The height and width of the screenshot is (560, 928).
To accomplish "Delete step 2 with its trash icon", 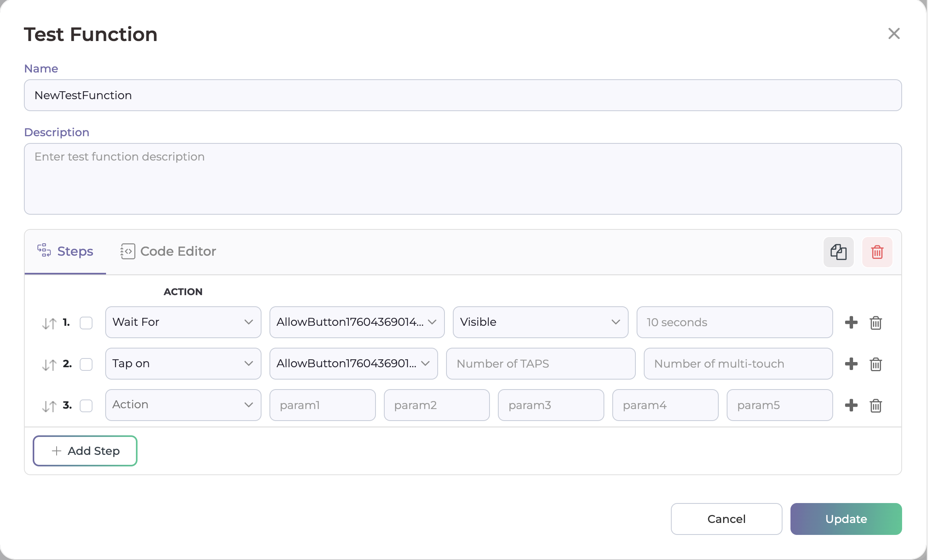I will coord(876,364).
